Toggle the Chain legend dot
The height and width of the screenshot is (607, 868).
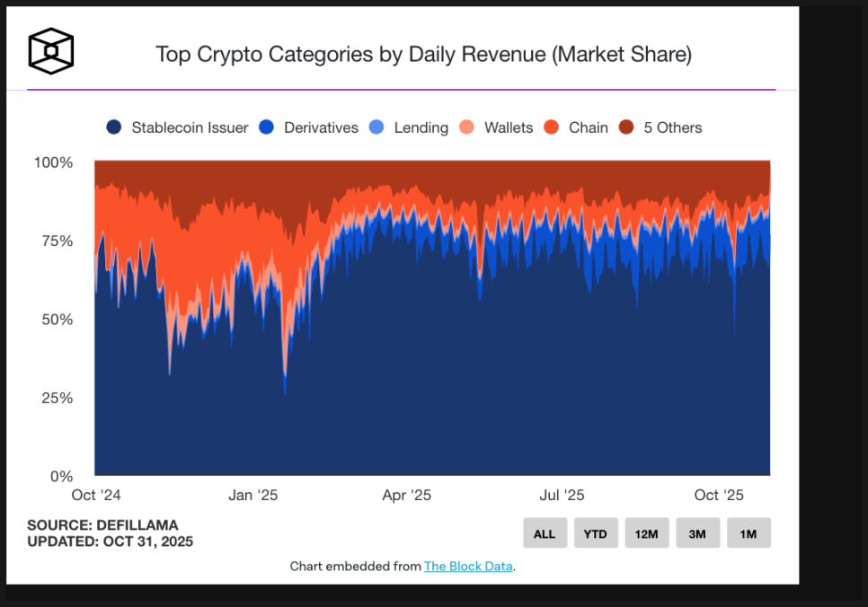pyautogui.click(x=553, y=128)
